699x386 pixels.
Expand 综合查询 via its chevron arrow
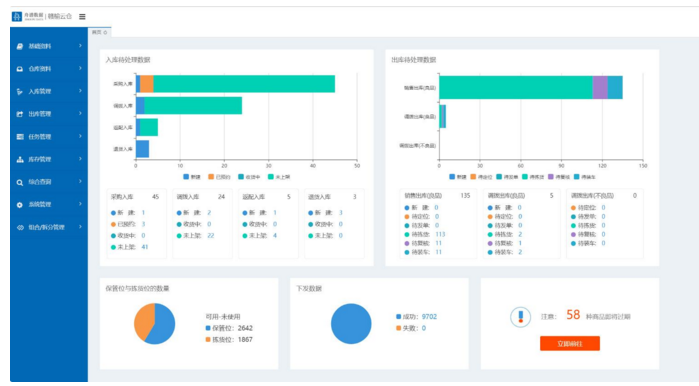click(80, 181)
